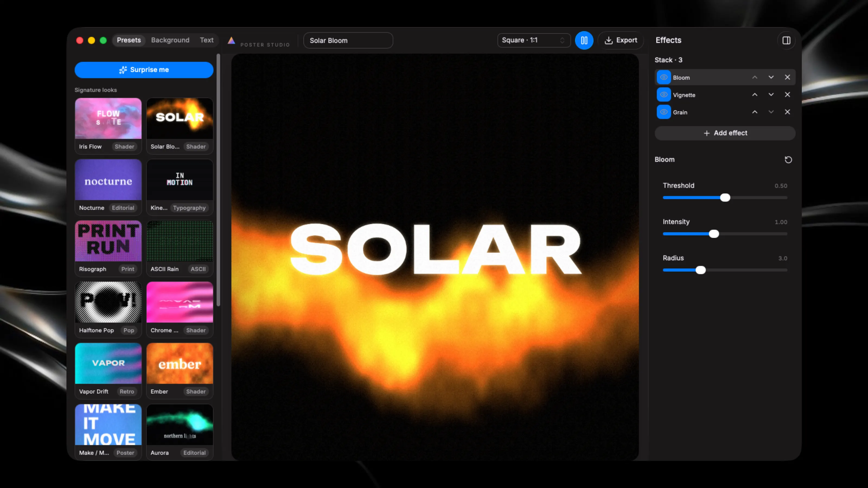Click the Solar Bloom title field

tap(348, 40)
